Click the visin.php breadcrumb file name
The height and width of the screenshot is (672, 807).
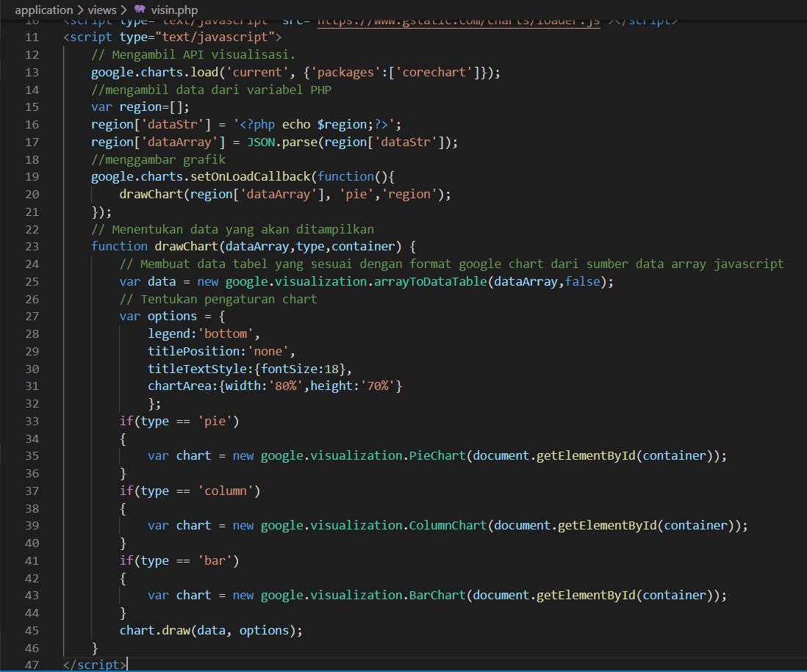coord(174,10)
